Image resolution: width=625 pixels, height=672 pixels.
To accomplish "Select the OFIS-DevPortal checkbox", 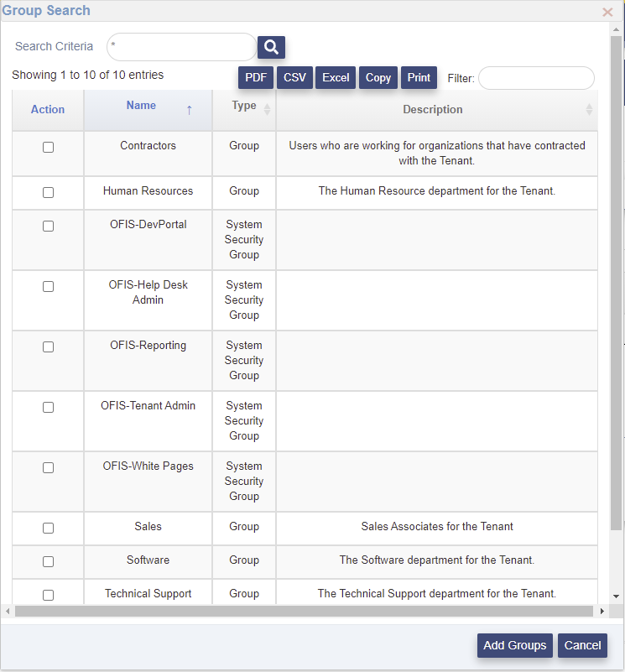I will coord(48,226).
